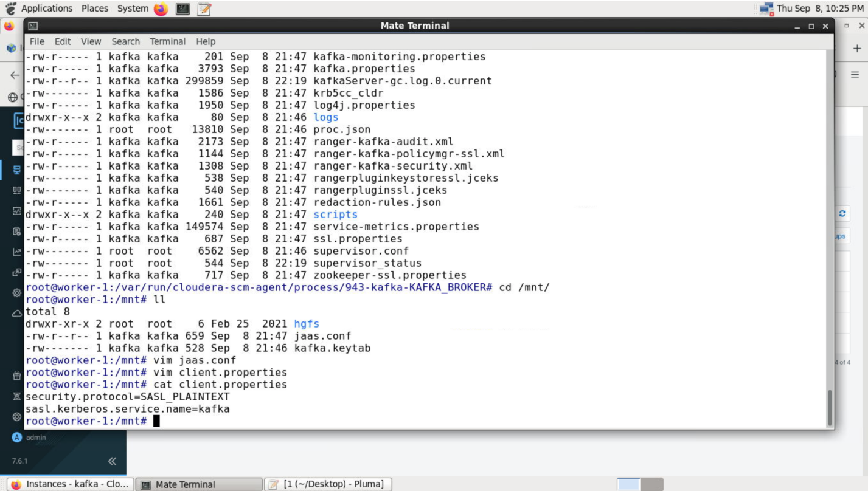Click kafka.keytab filename in terminal output
The width and height of the screenshot is (868, 491).
(x=332, y=348)
